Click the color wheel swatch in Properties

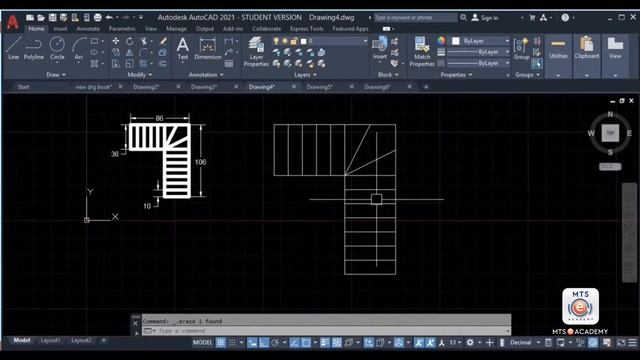point(441,41)
